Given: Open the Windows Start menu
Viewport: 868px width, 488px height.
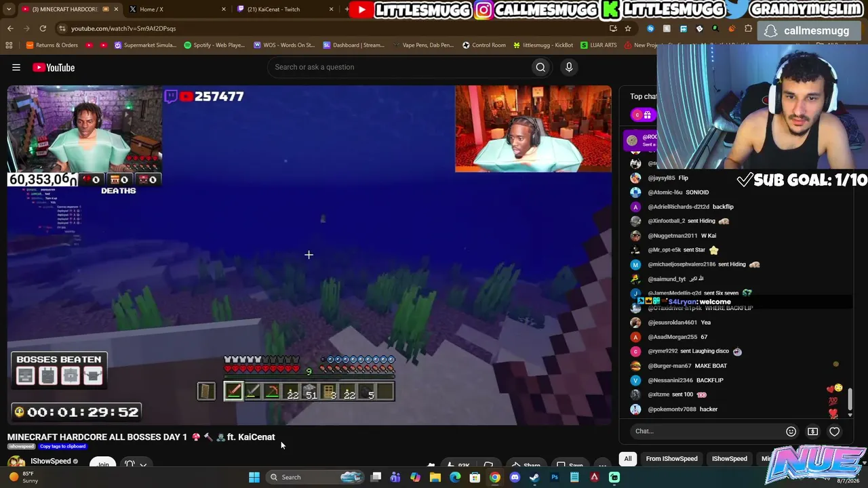Looking at the screenshot, I should [x=254, y=477].
